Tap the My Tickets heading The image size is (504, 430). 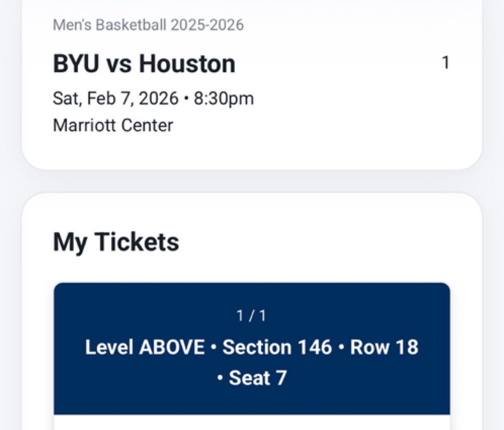click(x=115, y=241)
